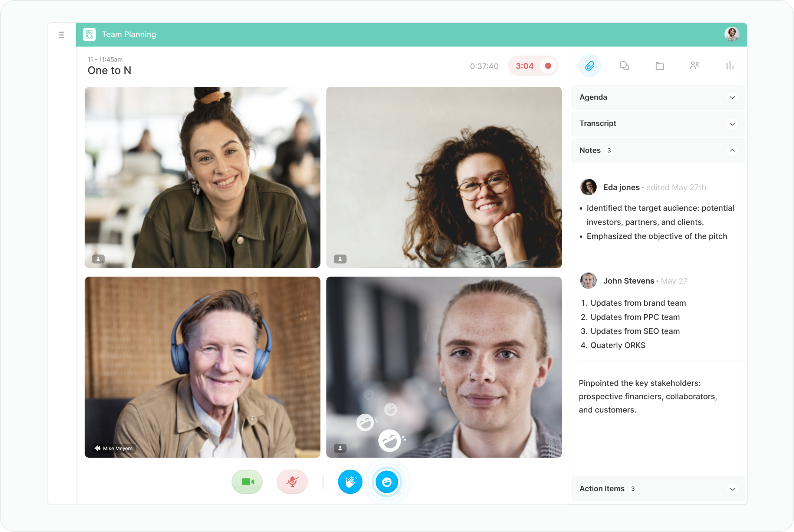
Task: Click the sidebar hamburger menu icon
Action: (x=62, y=35)
